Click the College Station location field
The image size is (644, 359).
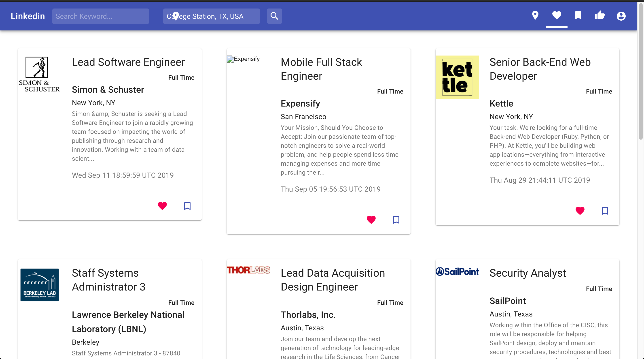coord(211,16)
